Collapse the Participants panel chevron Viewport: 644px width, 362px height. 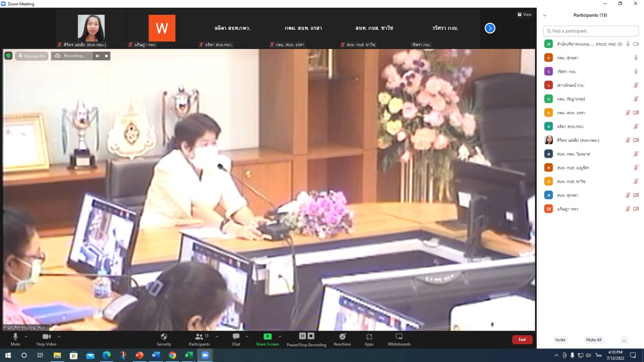tap(545, 15)
